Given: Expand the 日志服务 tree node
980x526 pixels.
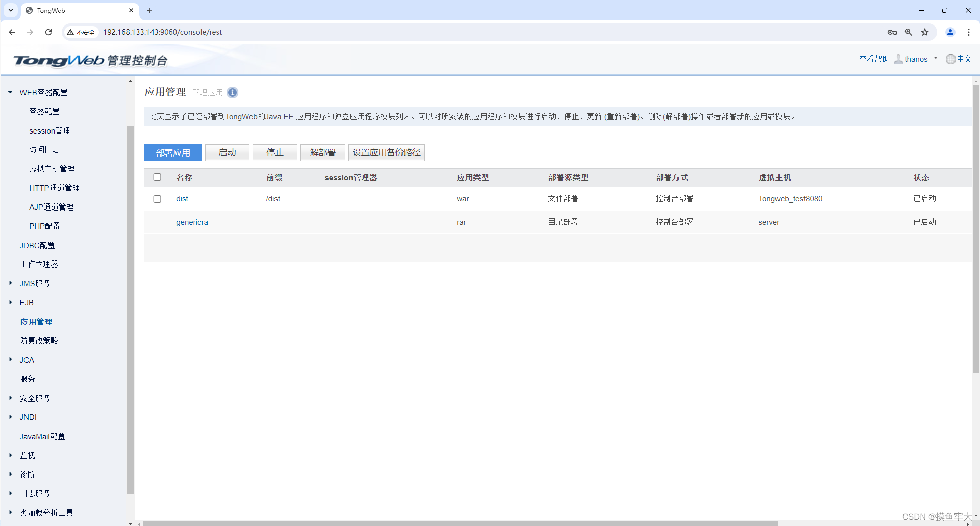Looking at the screenshot, I should pyautogui.click(x=10, y=493).
